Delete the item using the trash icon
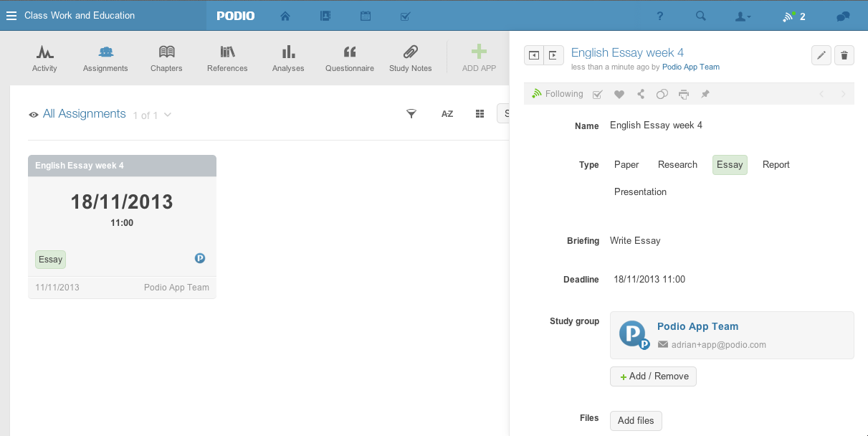Image resolution: width=868 pixels, height=436 pixels. pos(844,55)
